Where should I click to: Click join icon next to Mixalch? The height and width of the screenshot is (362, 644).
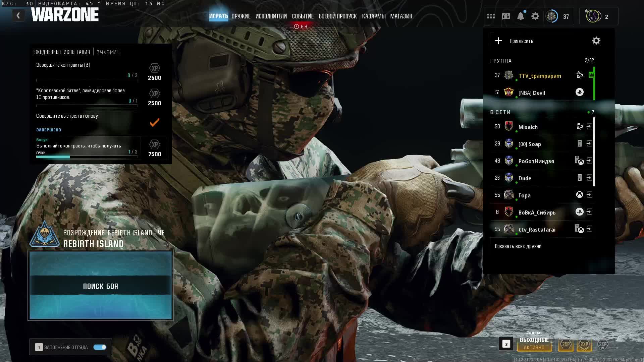[x=589, y=126]
